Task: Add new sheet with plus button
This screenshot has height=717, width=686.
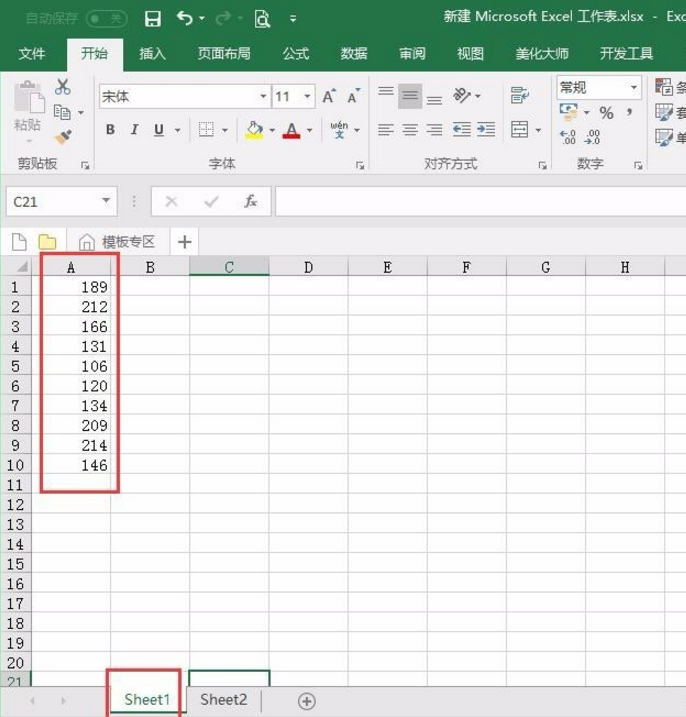Action: pyautogui.click(x=306, y=701)
